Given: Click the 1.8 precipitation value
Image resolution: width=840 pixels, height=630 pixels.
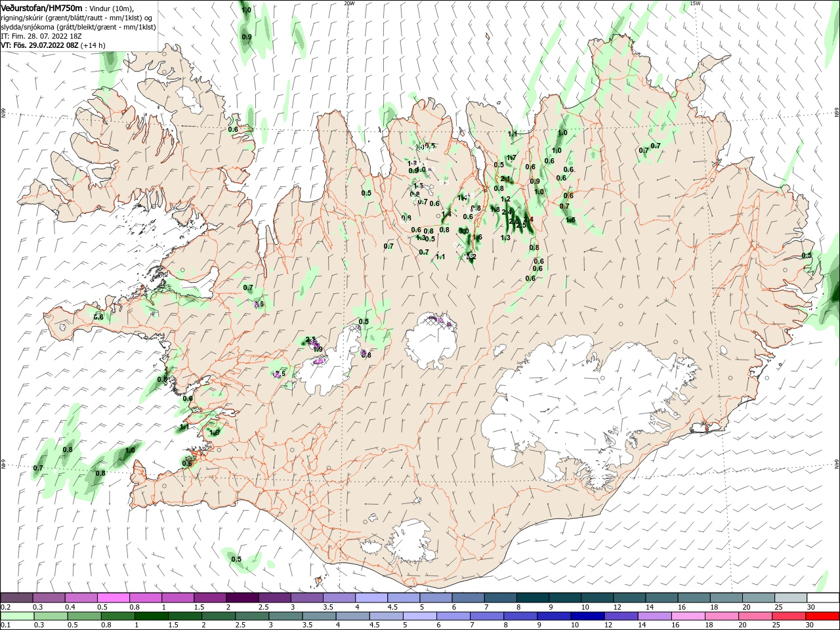Looking at the screenshot, I should coord(495,209).
